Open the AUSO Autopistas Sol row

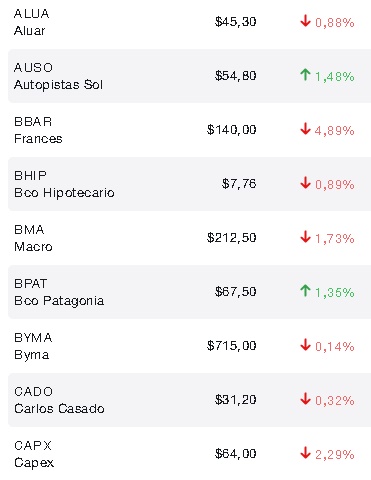pyautogui.click(x=189, y=76)
